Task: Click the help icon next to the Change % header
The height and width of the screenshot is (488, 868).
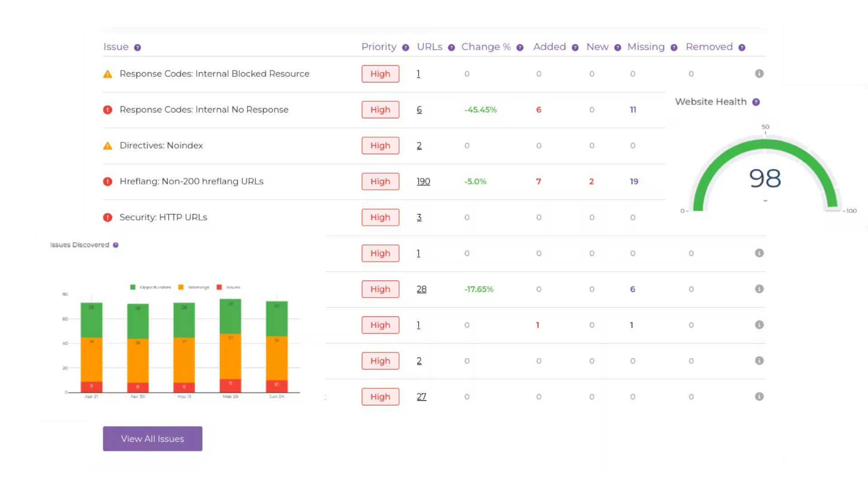Action: pos(519,47)
